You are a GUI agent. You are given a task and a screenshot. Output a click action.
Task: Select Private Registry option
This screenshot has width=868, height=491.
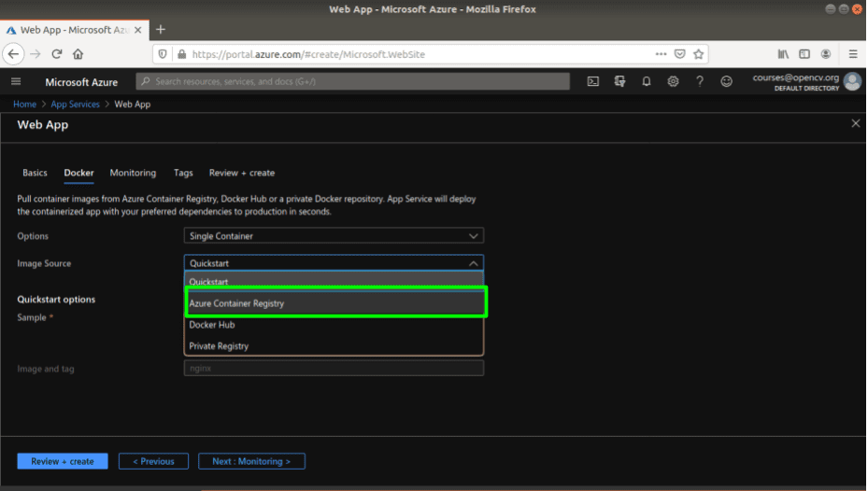[x=334, y=346]
